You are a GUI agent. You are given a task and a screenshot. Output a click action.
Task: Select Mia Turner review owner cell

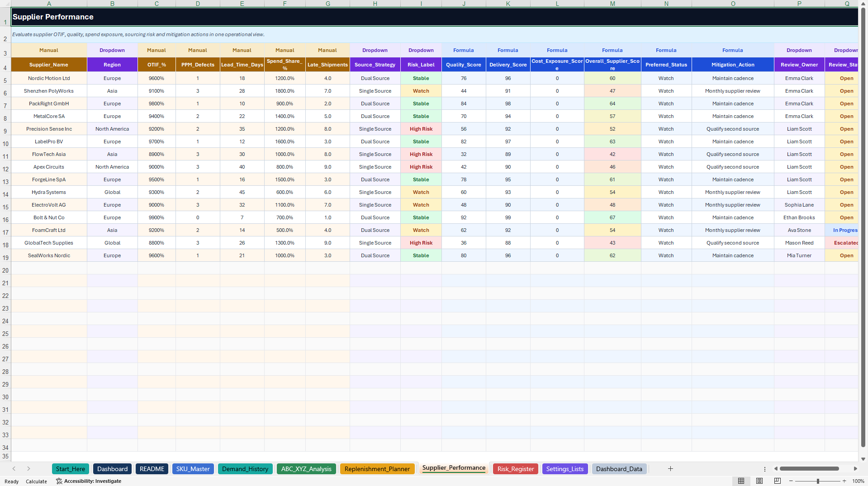(x=799, y=255)
